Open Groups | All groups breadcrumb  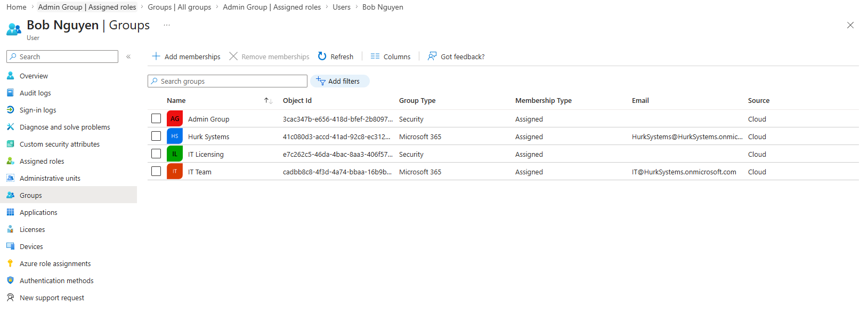[x=180, y=7]
